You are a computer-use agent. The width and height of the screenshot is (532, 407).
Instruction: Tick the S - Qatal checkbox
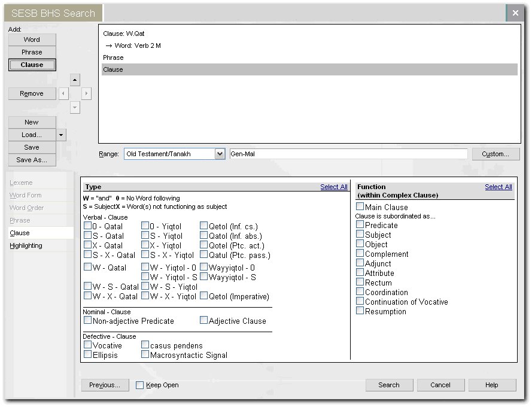click(87, 235)
